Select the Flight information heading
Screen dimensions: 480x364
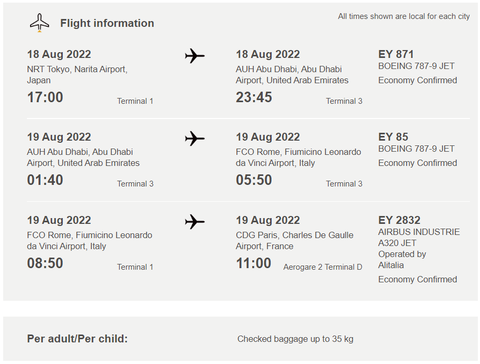pyautogui.click(x=107, y=23)
